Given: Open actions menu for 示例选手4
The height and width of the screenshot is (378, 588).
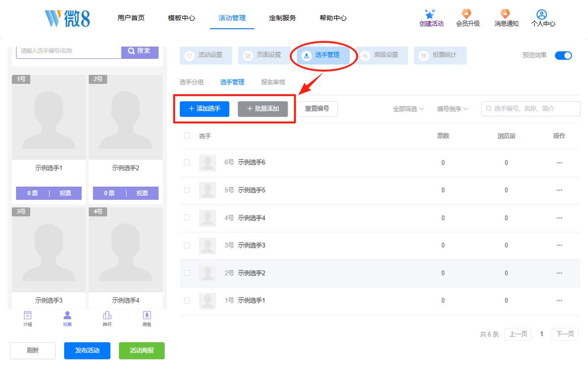Looking at the screenshot, I should (559, 218).
